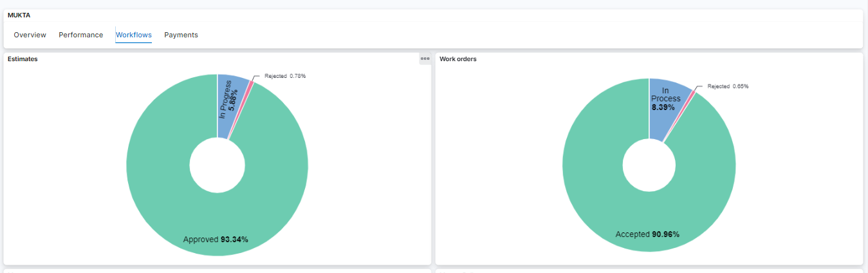Select the Workflows tab
868x273 pixels.
point(134,35)
